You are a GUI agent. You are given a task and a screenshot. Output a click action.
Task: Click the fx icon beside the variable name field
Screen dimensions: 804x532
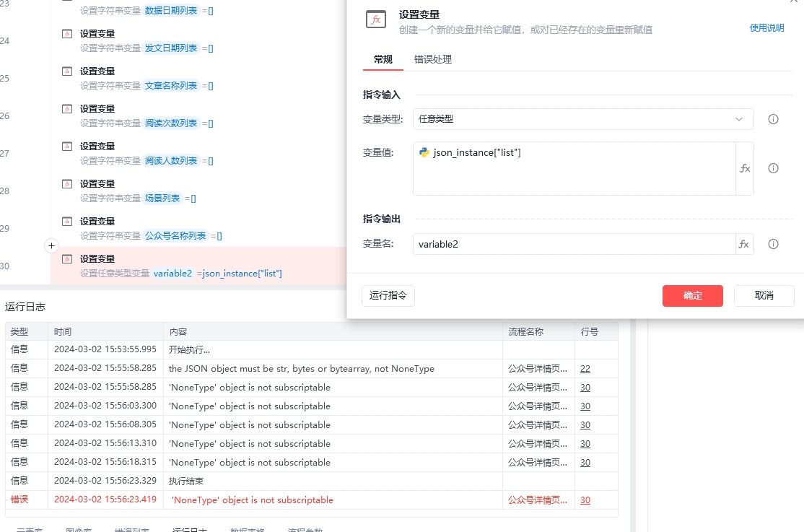pos(744,244)
